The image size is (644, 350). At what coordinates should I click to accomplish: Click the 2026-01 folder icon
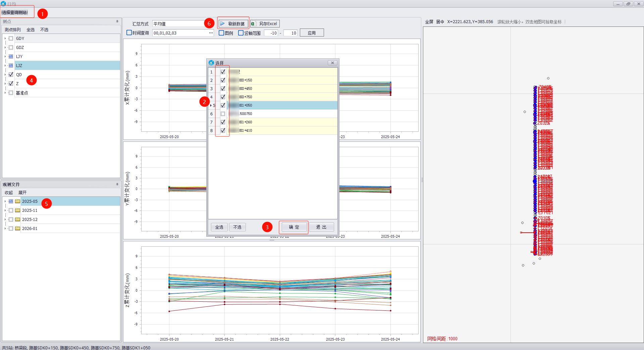[x=18, y=229]
